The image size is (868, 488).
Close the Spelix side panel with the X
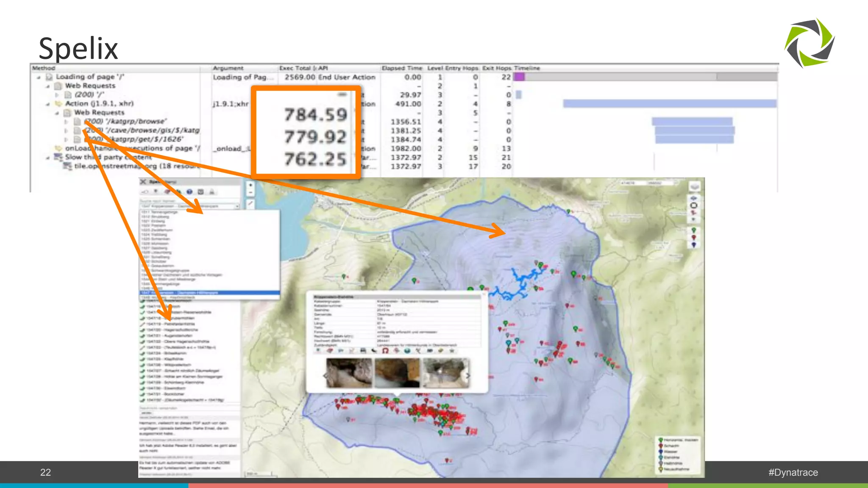point(143,182)
